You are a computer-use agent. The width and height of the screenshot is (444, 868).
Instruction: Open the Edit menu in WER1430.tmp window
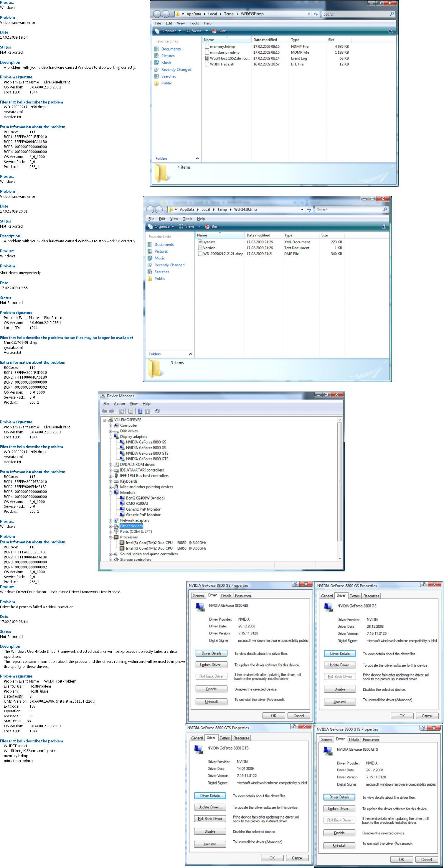tap(162, 219)
